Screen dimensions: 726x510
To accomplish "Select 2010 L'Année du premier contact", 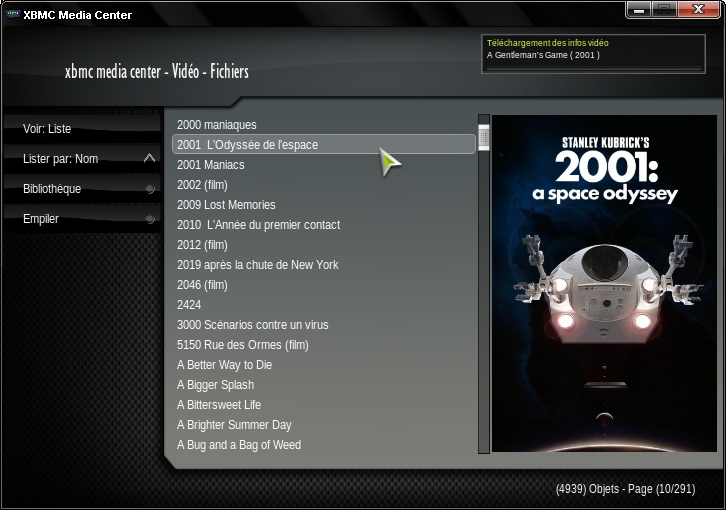I will coord(324,225).
